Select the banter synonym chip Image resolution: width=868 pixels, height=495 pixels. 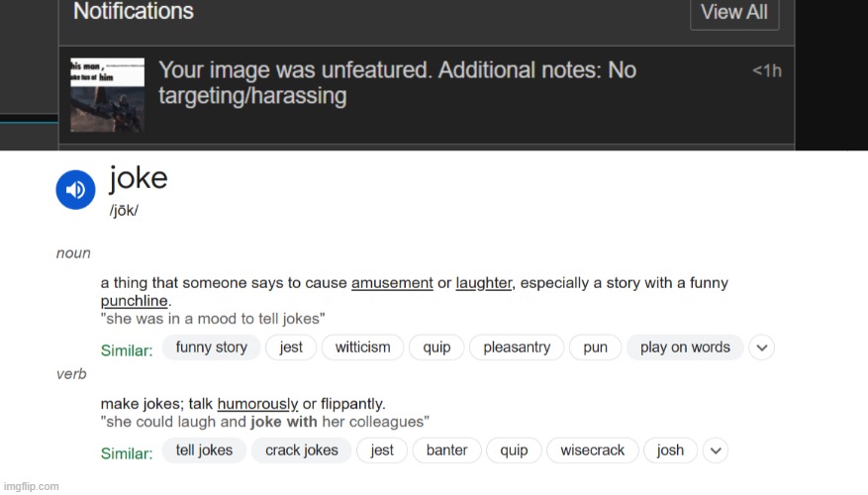[446, 450]
